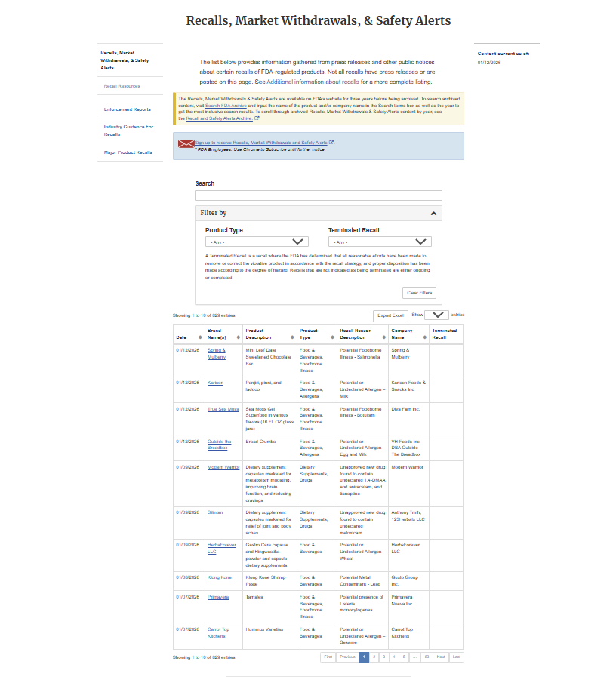Click the Terminated Recall column header
Screen dimensions: 616x677
click(x=445, y=334)
